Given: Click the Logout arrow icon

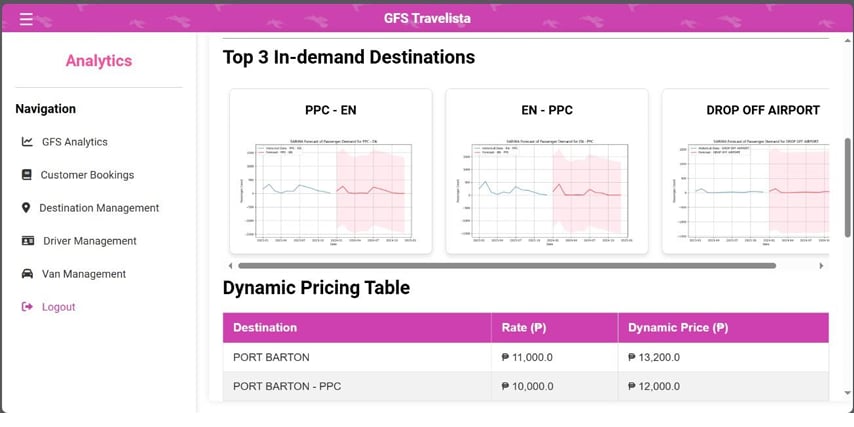Looking at the screenshot, I should tap(27, 307).
